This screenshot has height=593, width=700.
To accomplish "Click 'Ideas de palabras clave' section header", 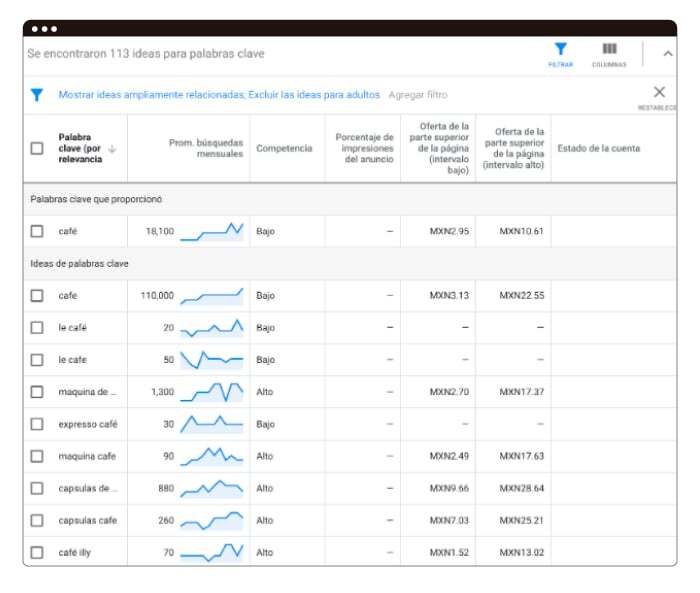I will click(x=79, y=263).
